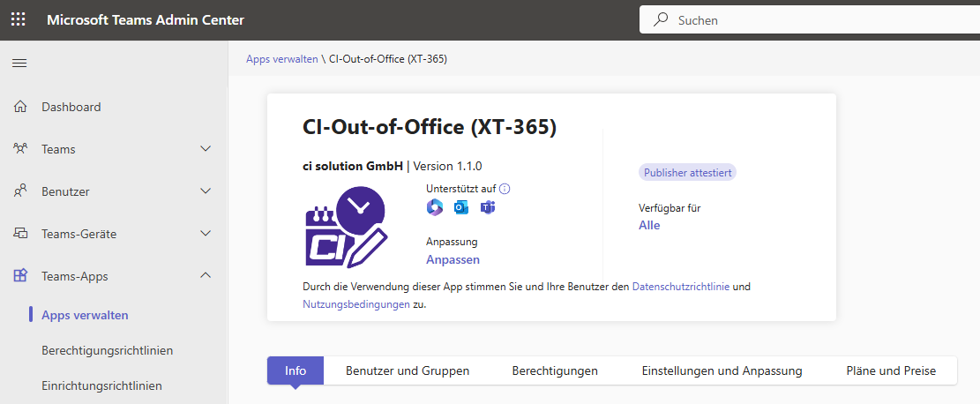Switch to Benutzer und Gruppen tab

[407, 370]
